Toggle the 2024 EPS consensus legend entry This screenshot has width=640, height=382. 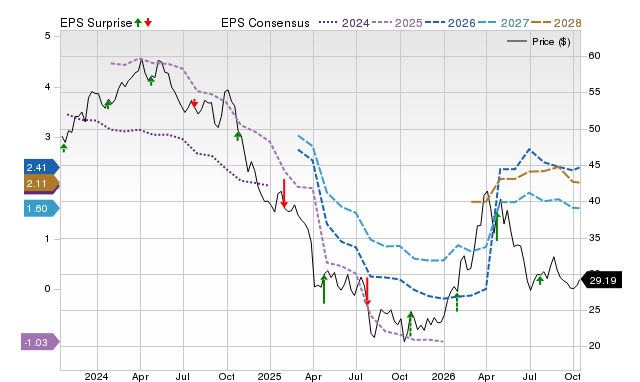[344, 23]
